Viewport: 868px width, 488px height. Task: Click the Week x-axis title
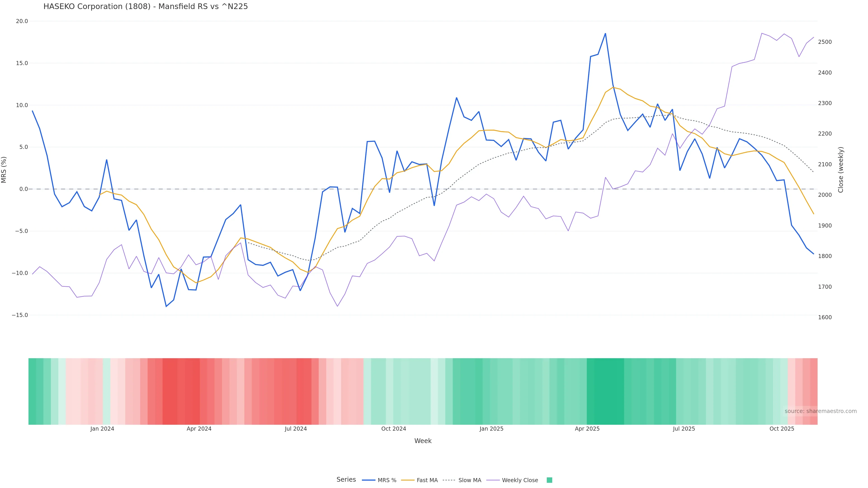423,441
